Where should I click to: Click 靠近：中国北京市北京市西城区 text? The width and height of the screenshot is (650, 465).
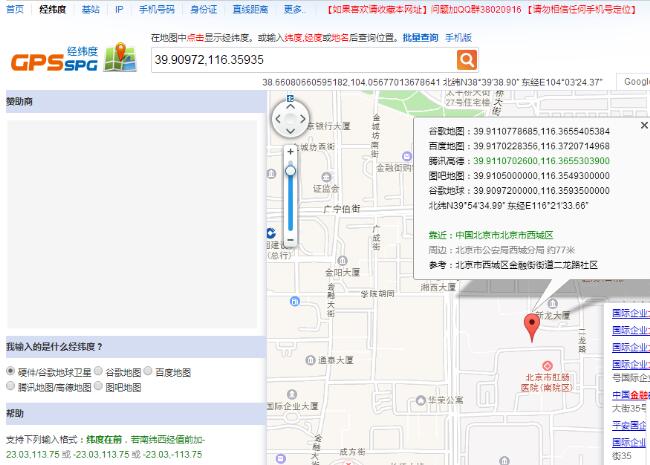tap(491, 235)
